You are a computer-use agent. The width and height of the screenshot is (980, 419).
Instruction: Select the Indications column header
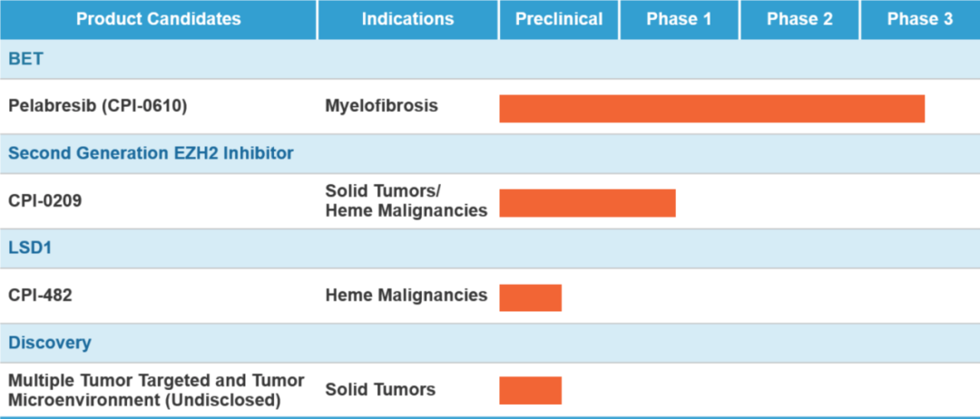[x=407, y=19]
